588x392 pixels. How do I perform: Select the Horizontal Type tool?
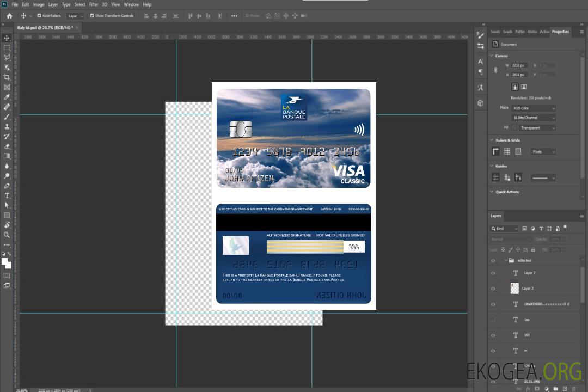coord(7,195)
